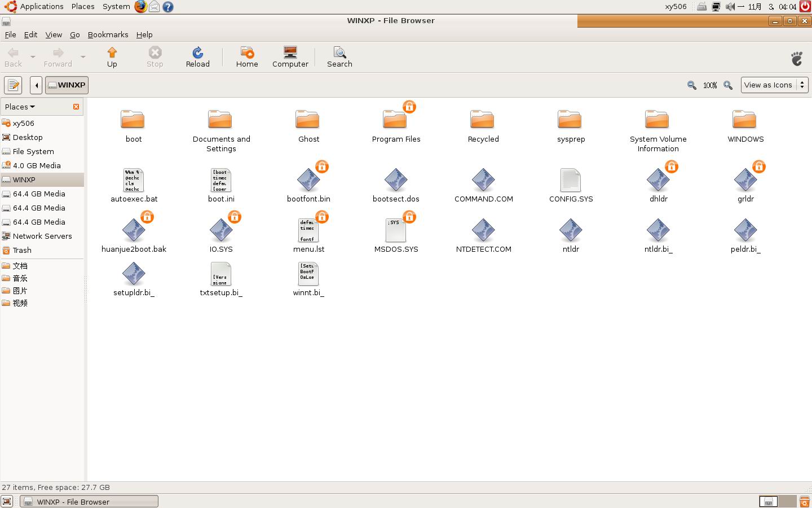The image size is (812, 508).
Task: Reset zoom via the 100% label
Action: pos(710,85)
